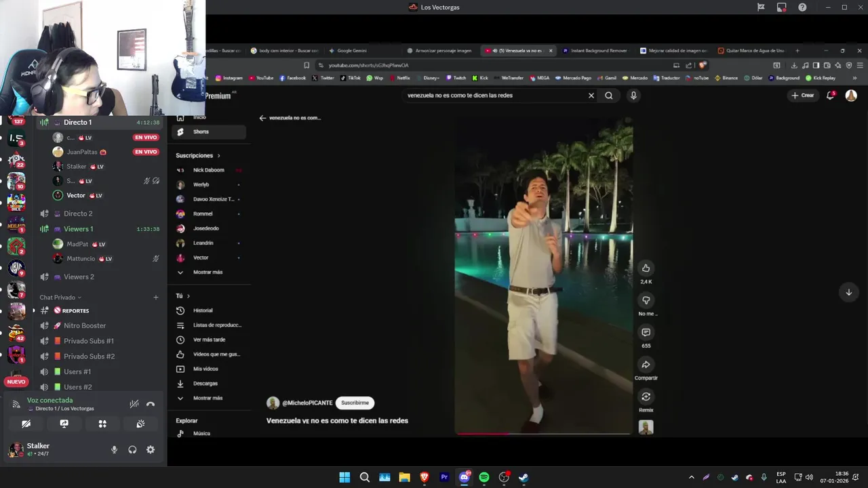Like the Short with thumbs up

[646, 268]
